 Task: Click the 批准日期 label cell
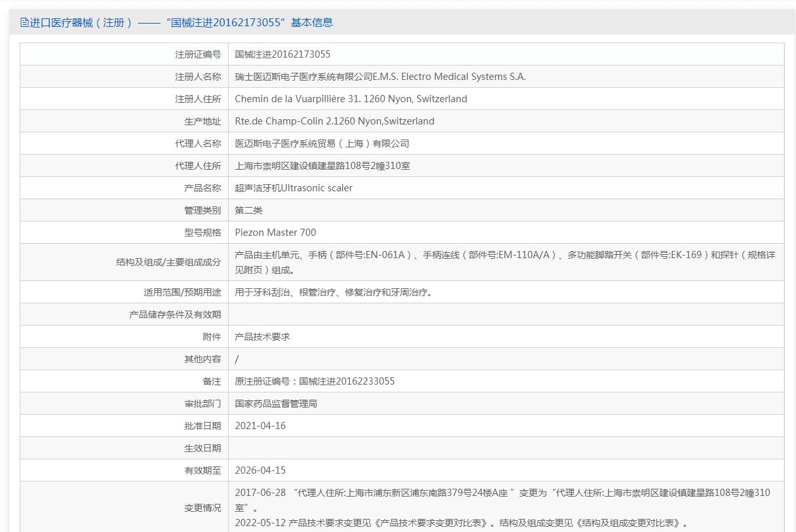click(124, 426)
